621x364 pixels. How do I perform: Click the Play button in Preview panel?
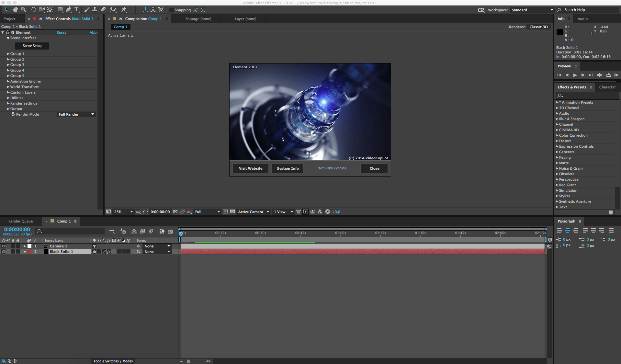[575, 75]
